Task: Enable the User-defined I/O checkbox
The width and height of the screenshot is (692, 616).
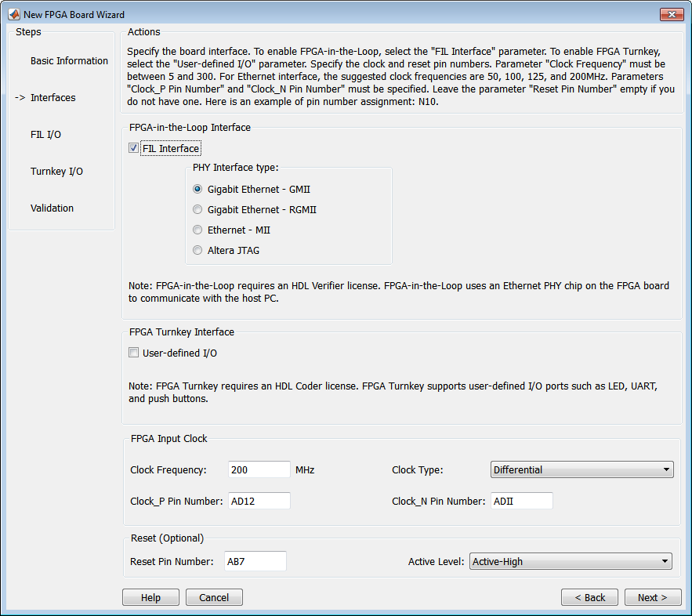Action: tap(134, 353)
